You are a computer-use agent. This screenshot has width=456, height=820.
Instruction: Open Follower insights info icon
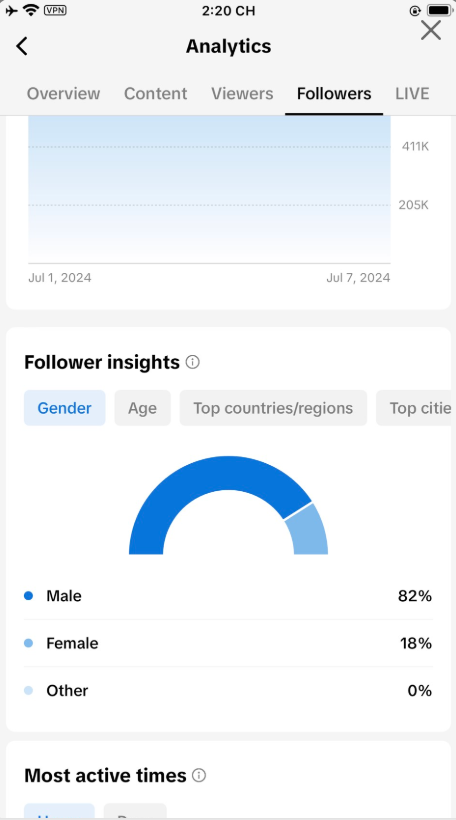193,362
